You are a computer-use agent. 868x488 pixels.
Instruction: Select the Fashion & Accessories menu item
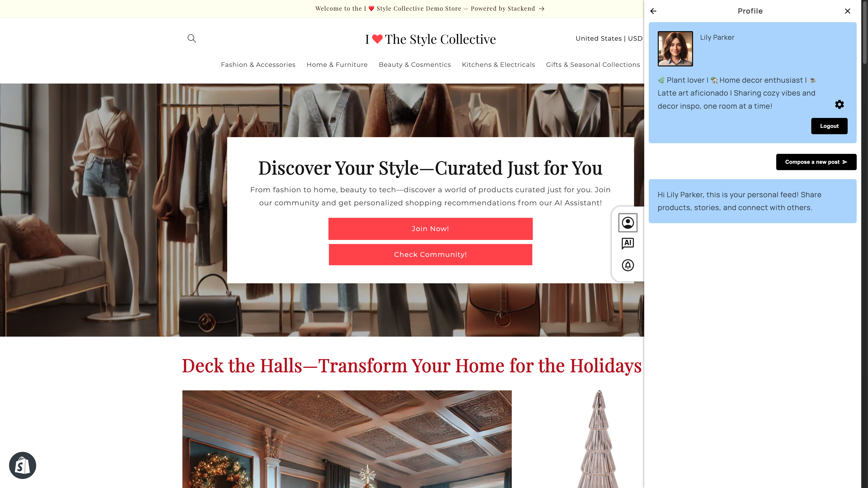257,64
